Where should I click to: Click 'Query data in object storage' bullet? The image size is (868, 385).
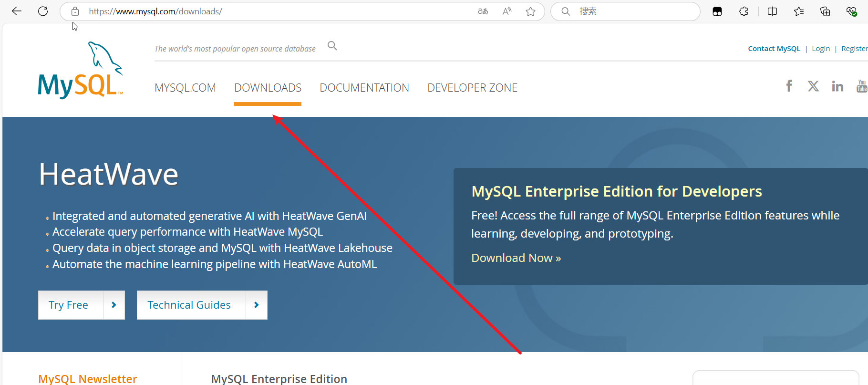(222, 248)
